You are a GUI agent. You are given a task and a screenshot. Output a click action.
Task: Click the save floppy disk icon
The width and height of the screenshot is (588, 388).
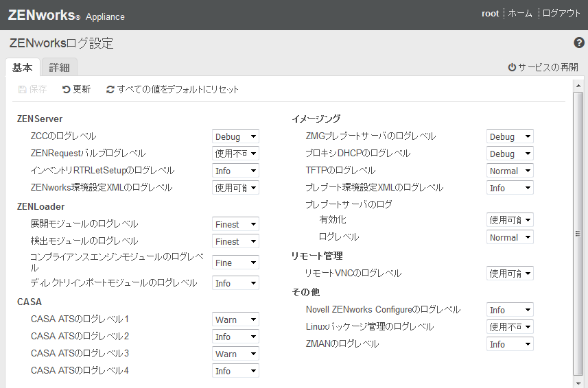(x=23, y=89)
